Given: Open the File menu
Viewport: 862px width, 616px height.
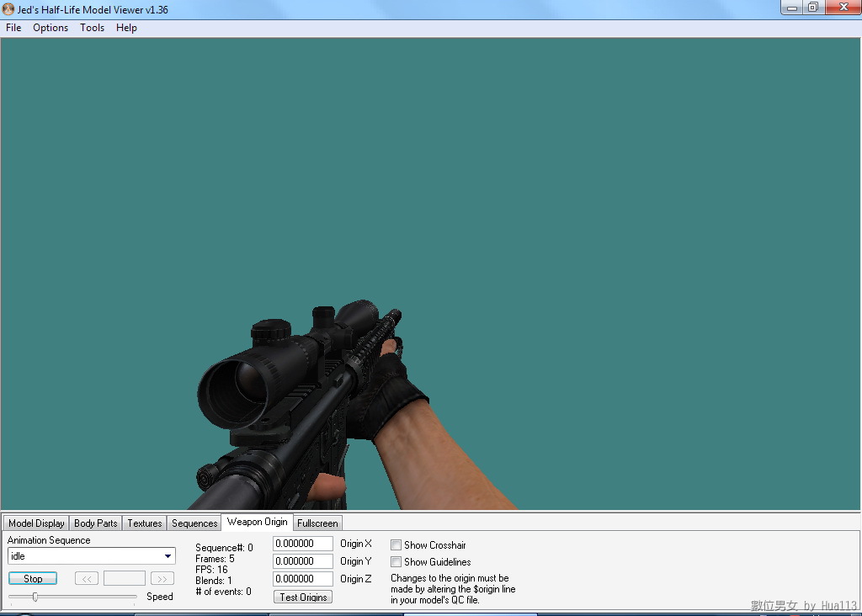Looking at the screenshot, I should click(13, 28).
